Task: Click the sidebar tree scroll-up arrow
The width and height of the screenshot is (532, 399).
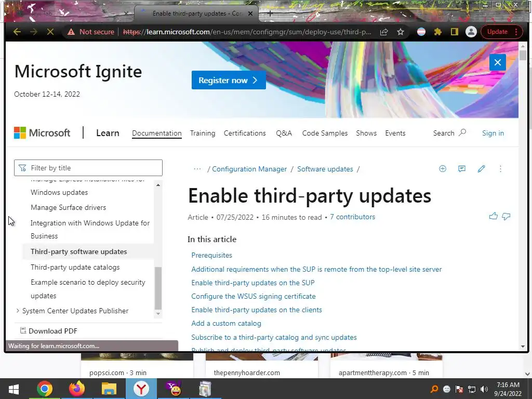Action: tap(158, 185)
